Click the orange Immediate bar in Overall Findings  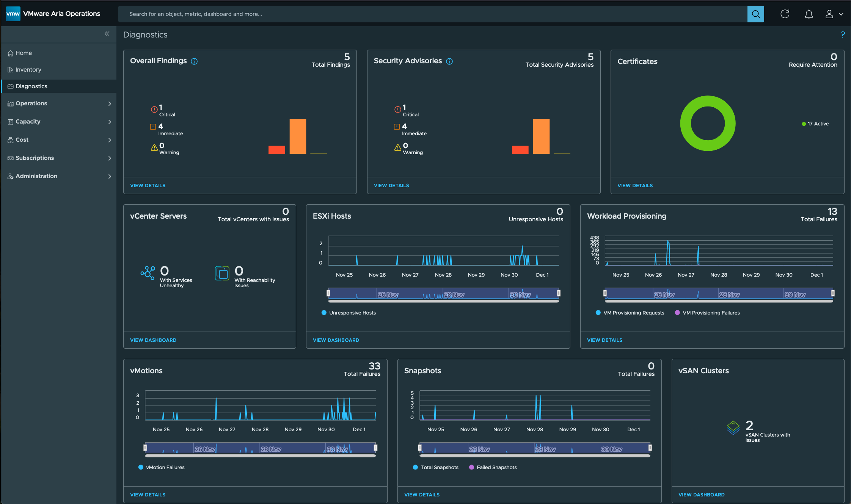coord(298,136)
